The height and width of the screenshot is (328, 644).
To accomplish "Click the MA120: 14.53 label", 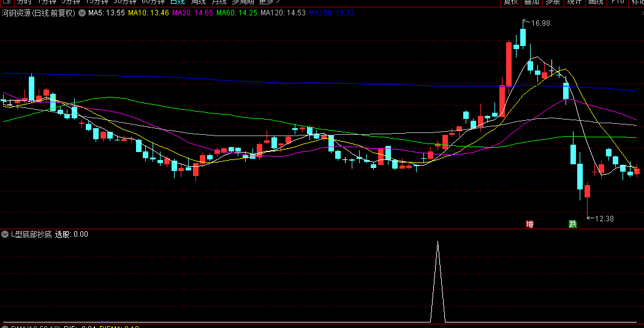I will tap(283, 13).
